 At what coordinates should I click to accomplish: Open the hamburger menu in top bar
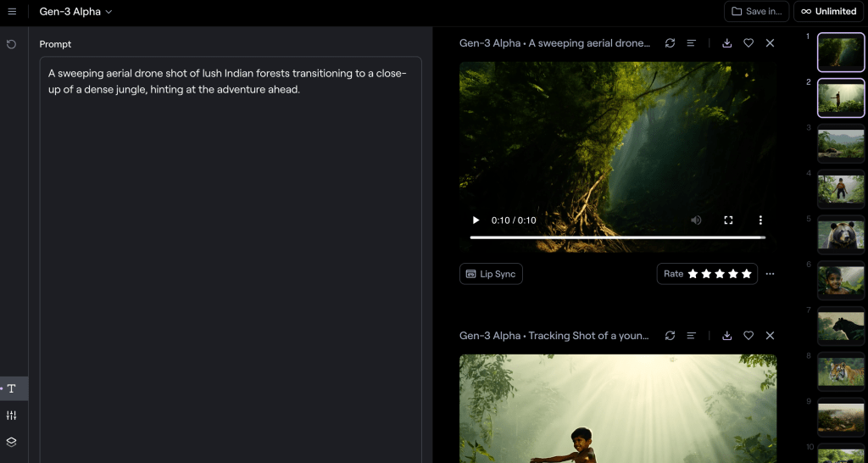pos(12,12)
